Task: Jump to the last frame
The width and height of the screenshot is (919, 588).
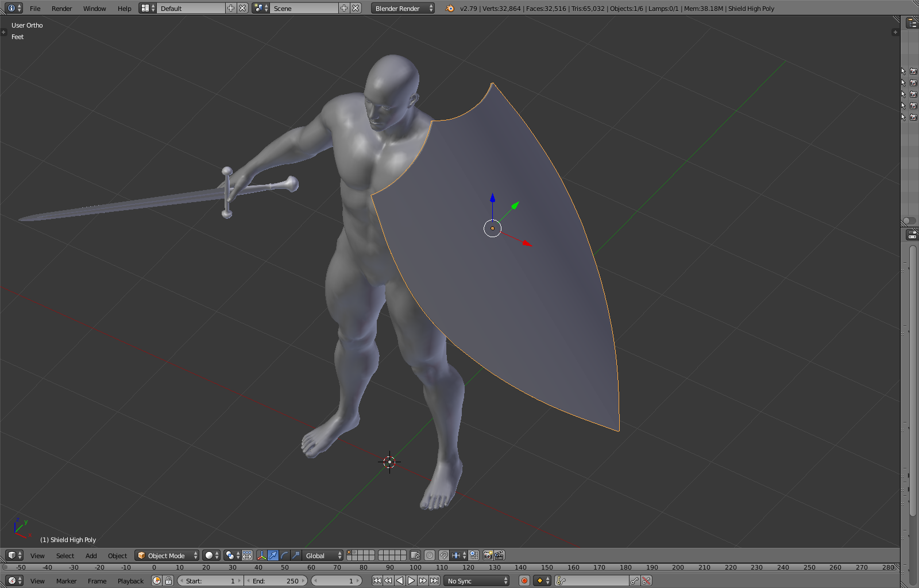Action: pos(434,581)
